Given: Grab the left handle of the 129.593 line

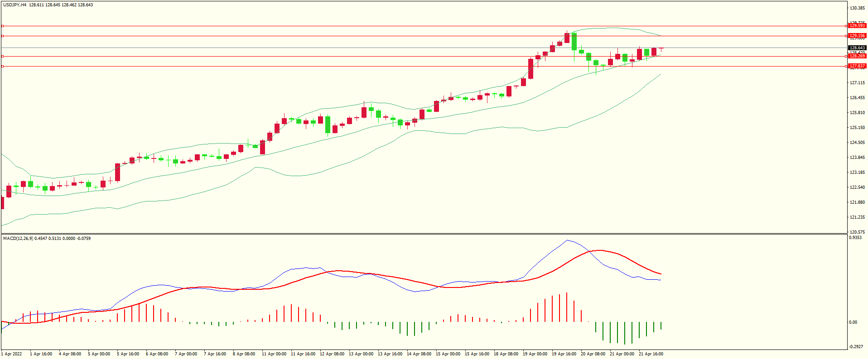Looking at the screenshot, I should [2, 26].
